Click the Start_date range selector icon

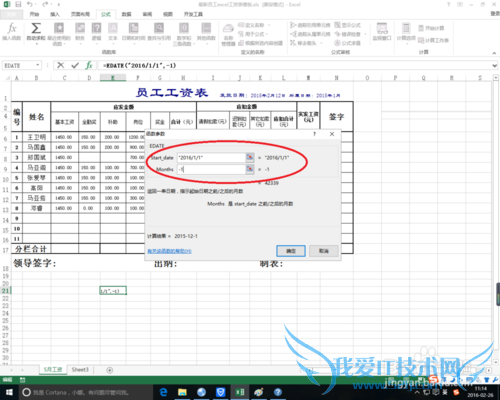point(250,157)
